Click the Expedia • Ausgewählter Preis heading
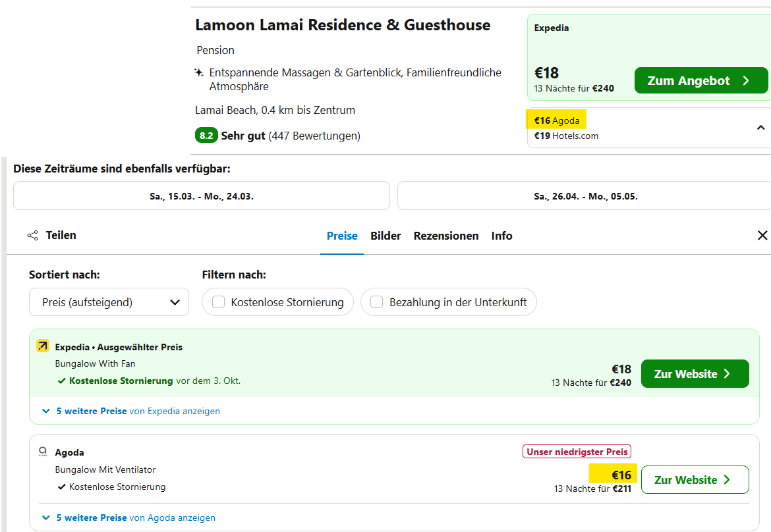Screen dimensions: 771x532 coord(119,347)
